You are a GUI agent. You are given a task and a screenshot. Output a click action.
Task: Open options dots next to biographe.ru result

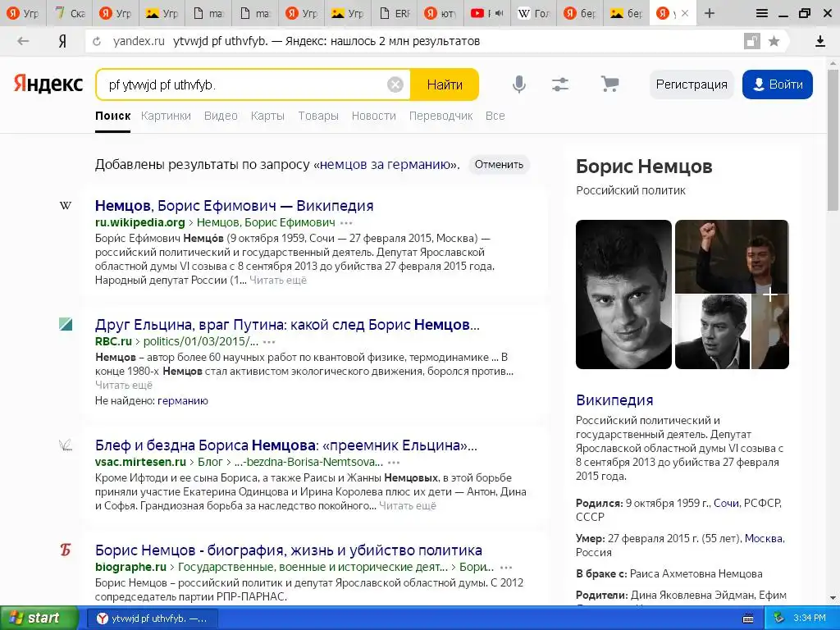505,568
